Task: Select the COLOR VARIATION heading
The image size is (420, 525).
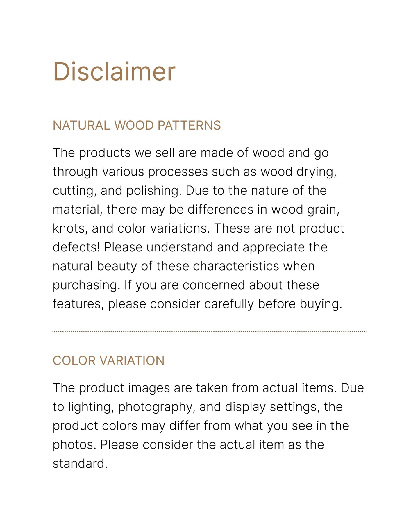Action: (109, 361)
